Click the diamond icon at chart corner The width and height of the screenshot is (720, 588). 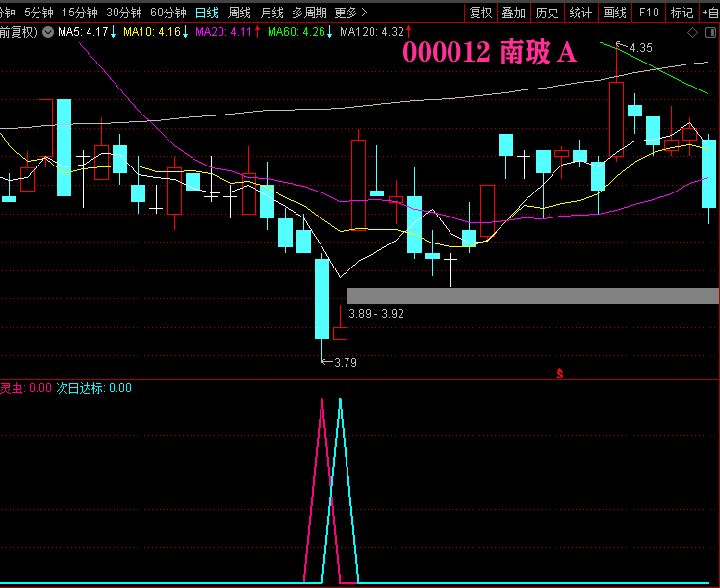coord(692,32)
